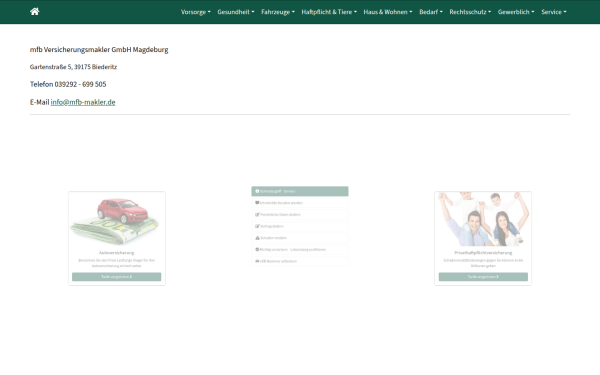The height and width of the screenshot is (375, 600).
Task: Open Richtig versichern list entry
Action: (300, 249)
